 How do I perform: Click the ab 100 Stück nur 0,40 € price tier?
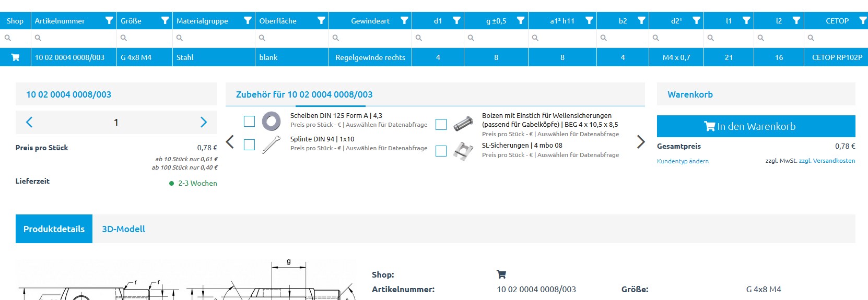click(x=185, y=167)
